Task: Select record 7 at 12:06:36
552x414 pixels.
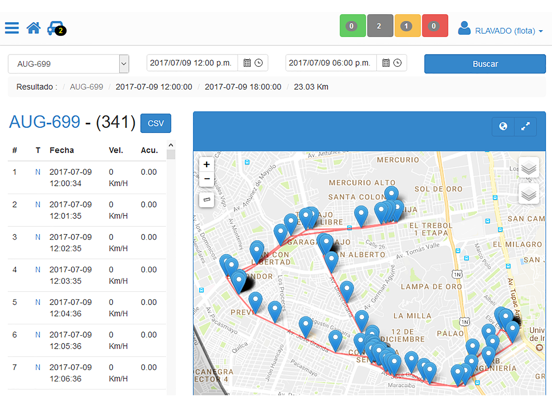Action: tap(87, 373)
